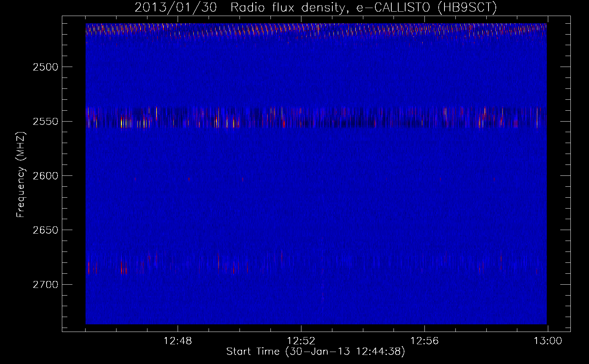Click the Start Time axis caption
Viewport: 589px width, 364px height.
coord(316,352)
